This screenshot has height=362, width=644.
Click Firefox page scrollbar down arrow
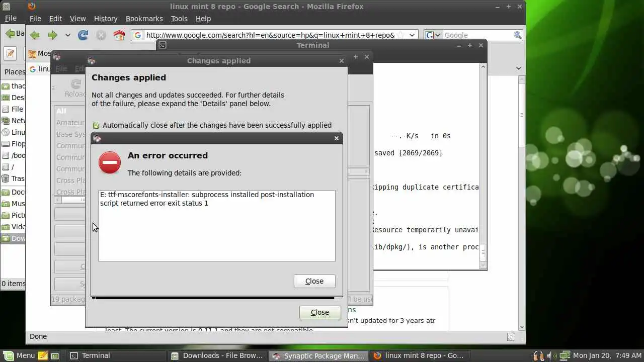522,327
